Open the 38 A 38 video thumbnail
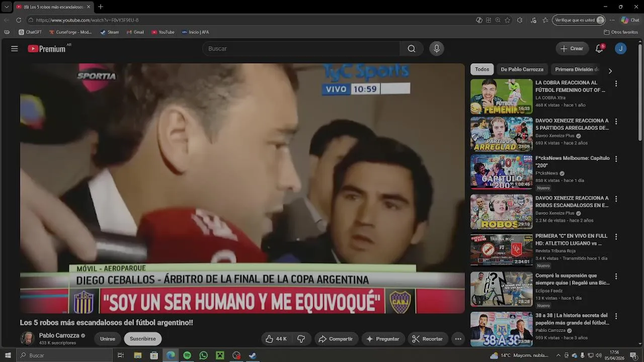Image resolution: width=644 pixels, height=362 pixels. 501,329
